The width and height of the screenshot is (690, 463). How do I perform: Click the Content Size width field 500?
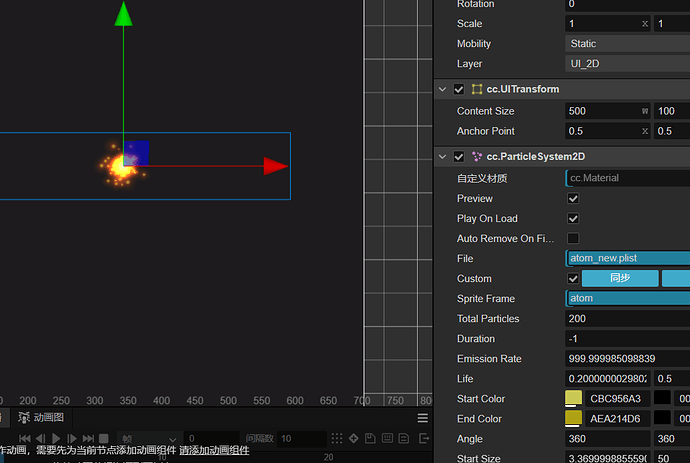(607, 111)
